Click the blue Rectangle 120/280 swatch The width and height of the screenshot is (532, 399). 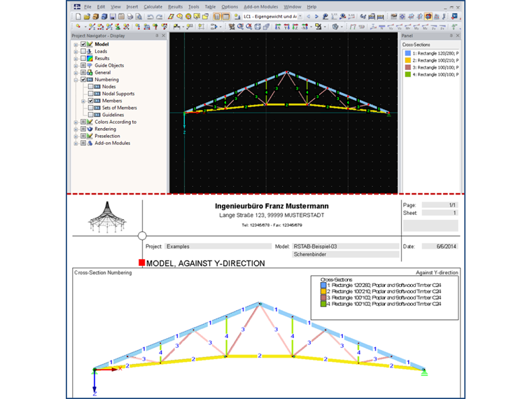408,53
